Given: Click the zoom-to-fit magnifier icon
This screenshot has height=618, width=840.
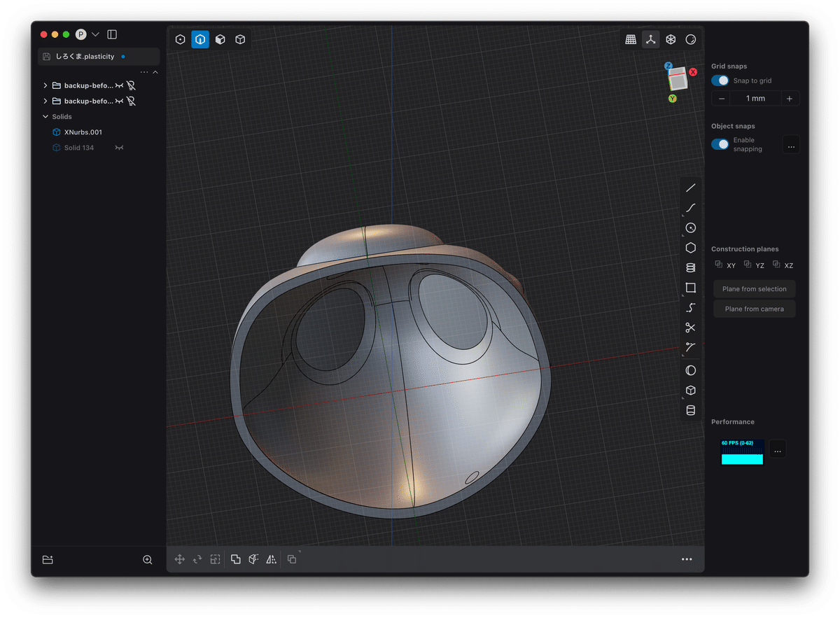Looking at the screenshot, I should click(148, 560).
